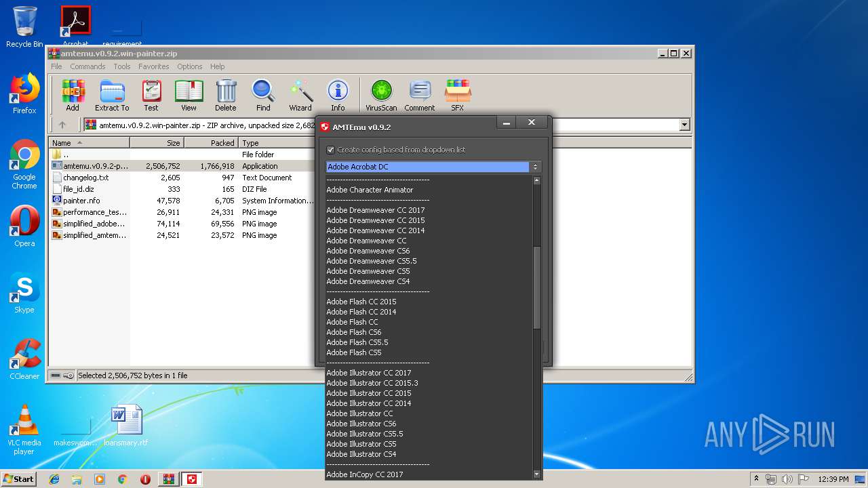Click the VirusScan bug icon
Viewport: 868px width, 488px height.
tap(381, 95)
